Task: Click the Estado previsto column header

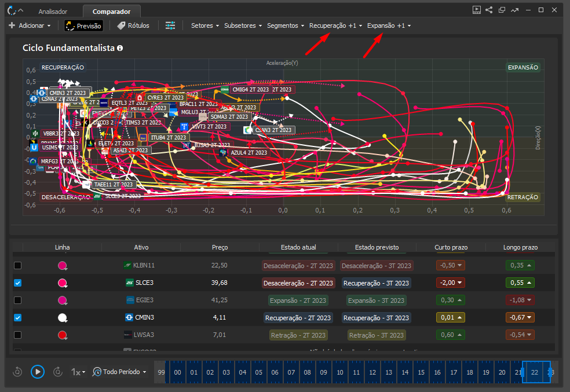Action: point(377,247)
